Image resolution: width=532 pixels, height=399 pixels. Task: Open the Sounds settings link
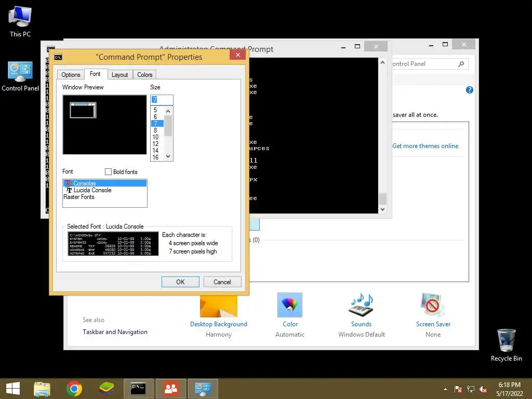point(361,324)
